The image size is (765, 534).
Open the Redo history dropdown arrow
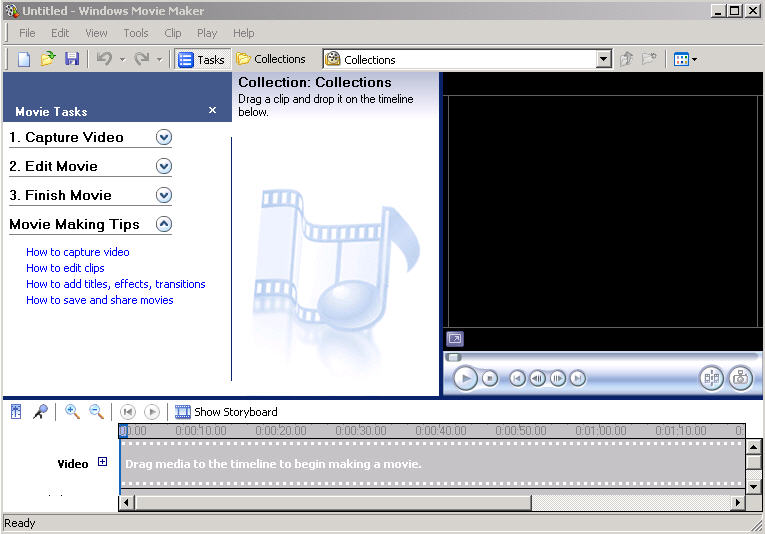coord(160,59)
